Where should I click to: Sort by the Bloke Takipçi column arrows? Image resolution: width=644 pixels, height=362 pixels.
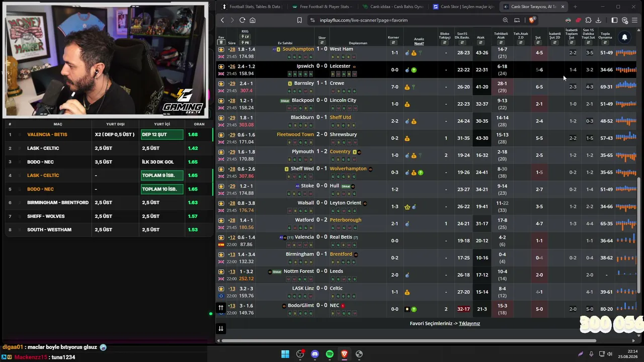pyautogui.click(x=445, y=43)
